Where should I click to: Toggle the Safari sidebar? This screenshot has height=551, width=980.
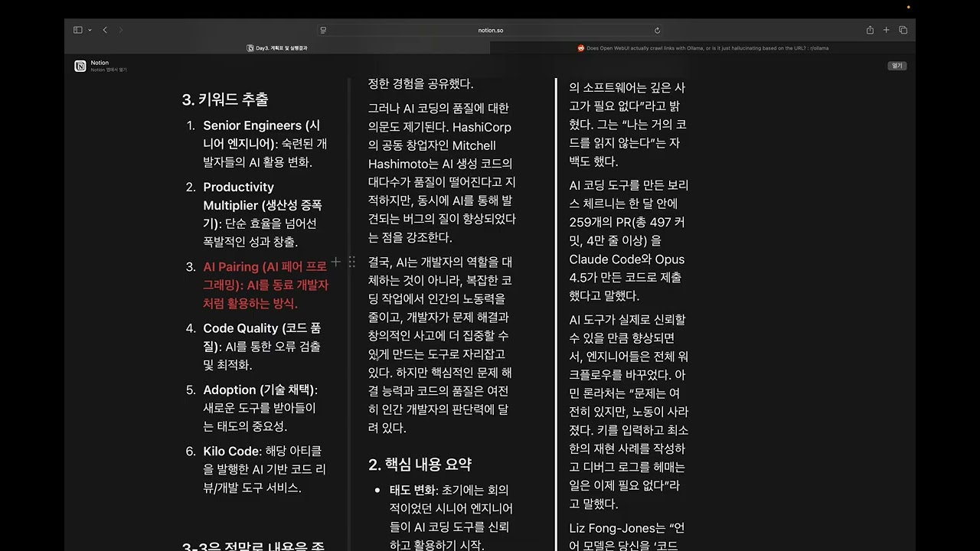(x=77, y=30)
